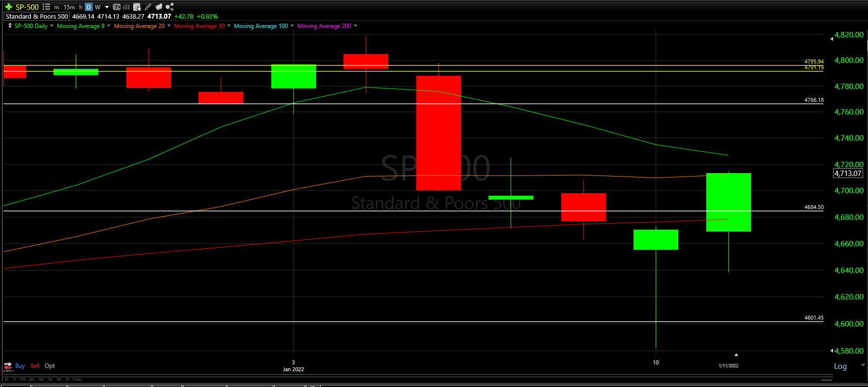The height and width of the screenshot is (387, 868).
Task: Expand the Moving Average 20 dropdown
Action: coord(169,26)
